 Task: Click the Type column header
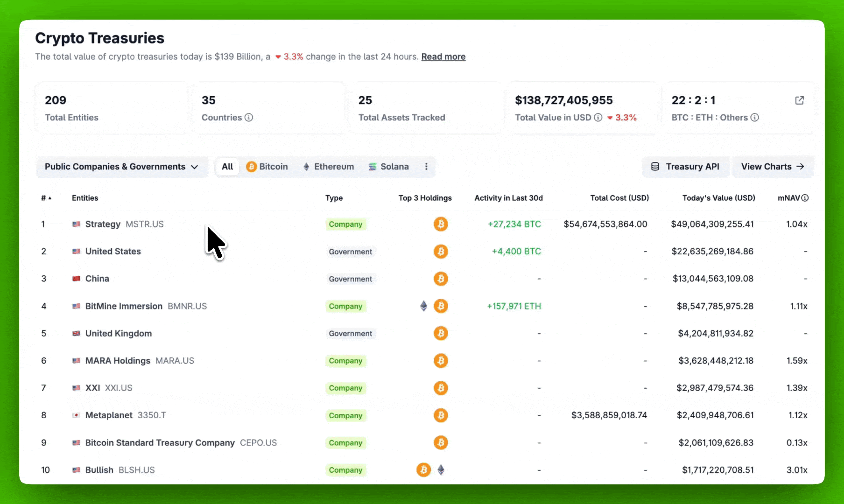(334, 198)
